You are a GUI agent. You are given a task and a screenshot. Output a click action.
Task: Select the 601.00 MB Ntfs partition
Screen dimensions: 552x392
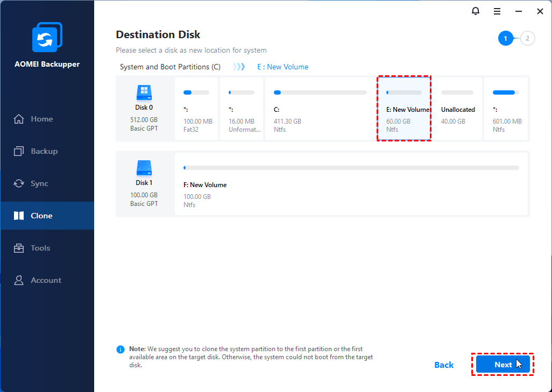coord(506,109)
